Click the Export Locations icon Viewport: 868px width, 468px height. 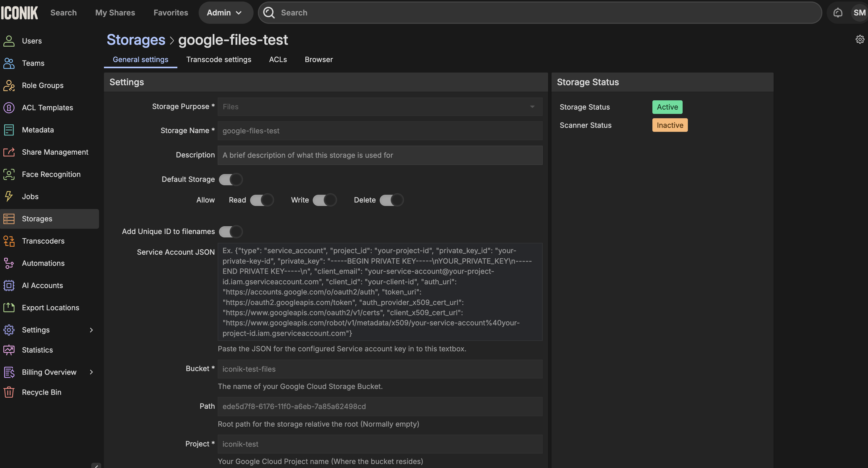pos(9,307)
